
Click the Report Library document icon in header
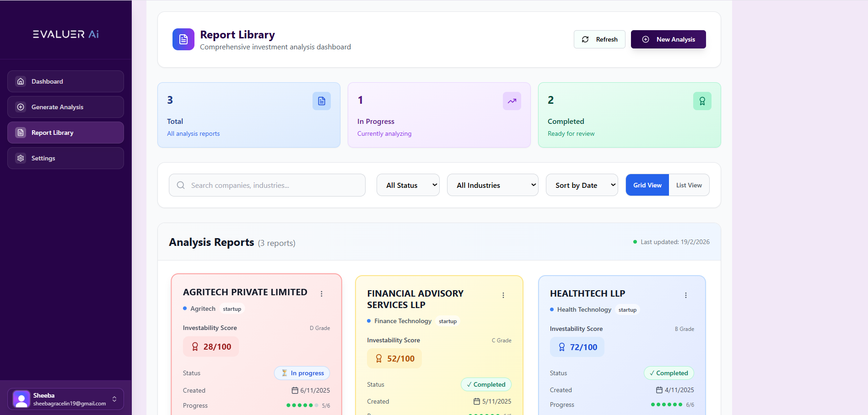183,39
